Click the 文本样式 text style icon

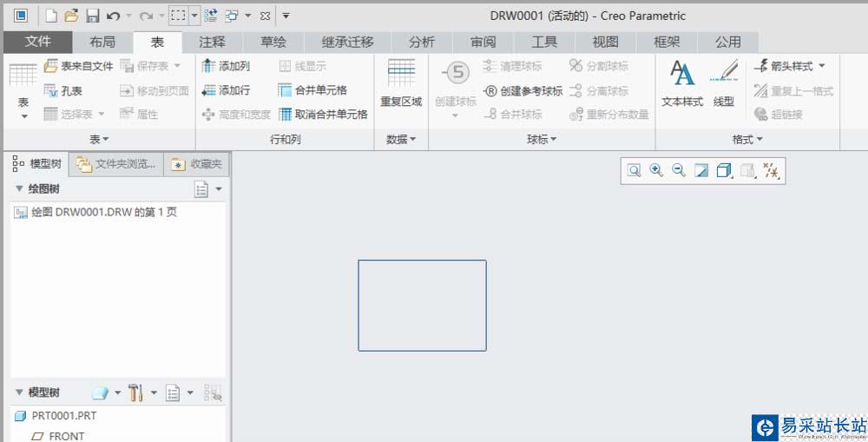coord(681,73)
